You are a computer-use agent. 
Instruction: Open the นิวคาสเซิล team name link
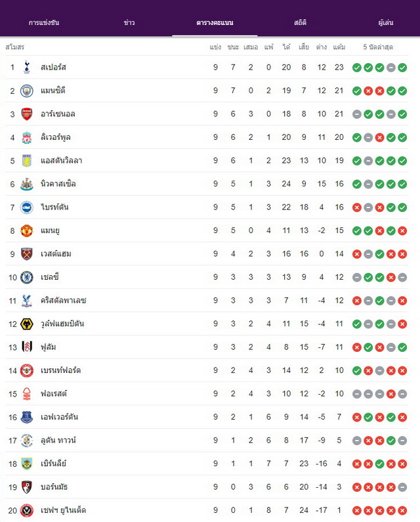(58, 184)
